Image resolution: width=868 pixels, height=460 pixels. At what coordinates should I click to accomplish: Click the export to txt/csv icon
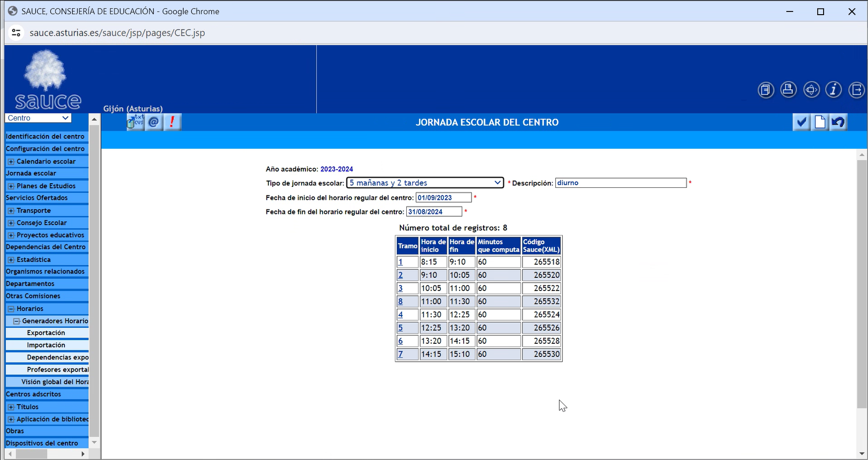click(135, 122)
